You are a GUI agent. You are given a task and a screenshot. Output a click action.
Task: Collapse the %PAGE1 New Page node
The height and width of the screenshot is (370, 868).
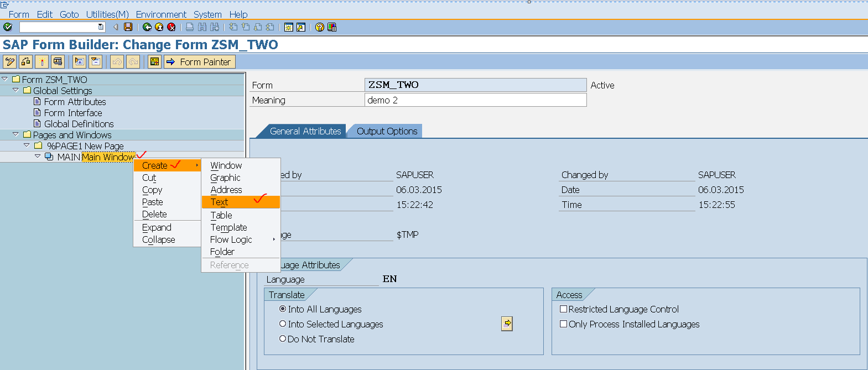(x=27, y=145)
